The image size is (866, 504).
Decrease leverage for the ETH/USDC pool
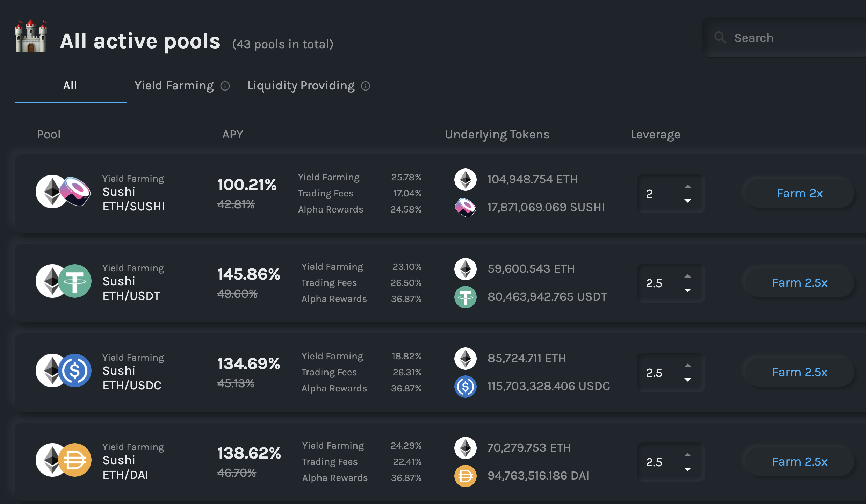point(688,380)
